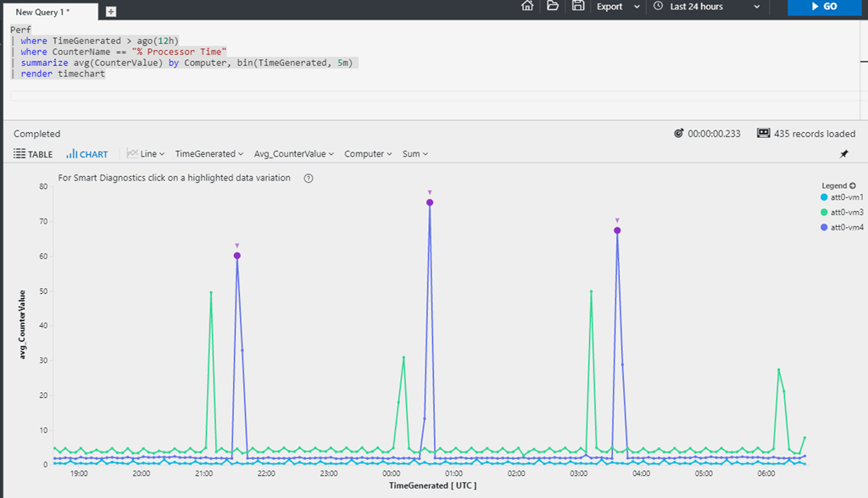Add a new query tab with plus icon
Image resolution: width=868 pixels, height=498 pixels.
(111, 12)
